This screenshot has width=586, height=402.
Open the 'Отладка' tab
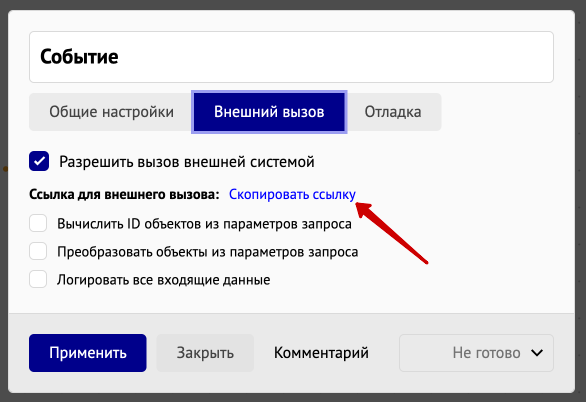(x=393, y=112)
